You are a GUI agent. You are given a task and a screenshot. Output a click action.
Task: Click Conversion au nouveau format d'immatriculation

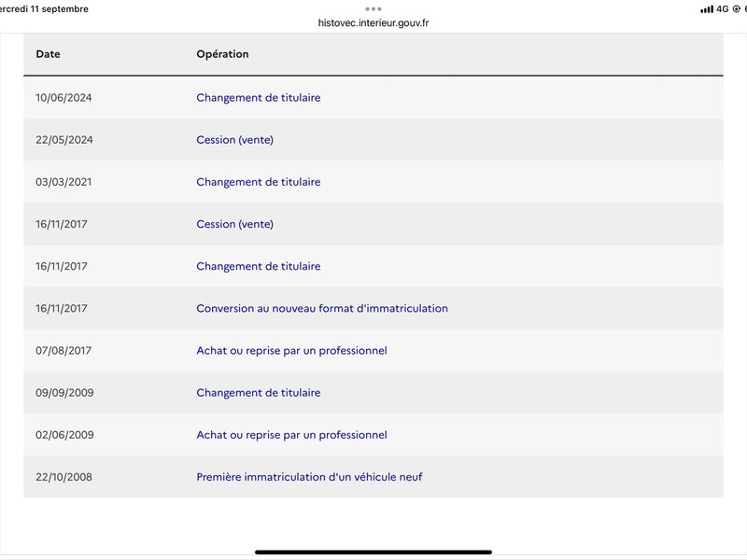click(322, 309)
